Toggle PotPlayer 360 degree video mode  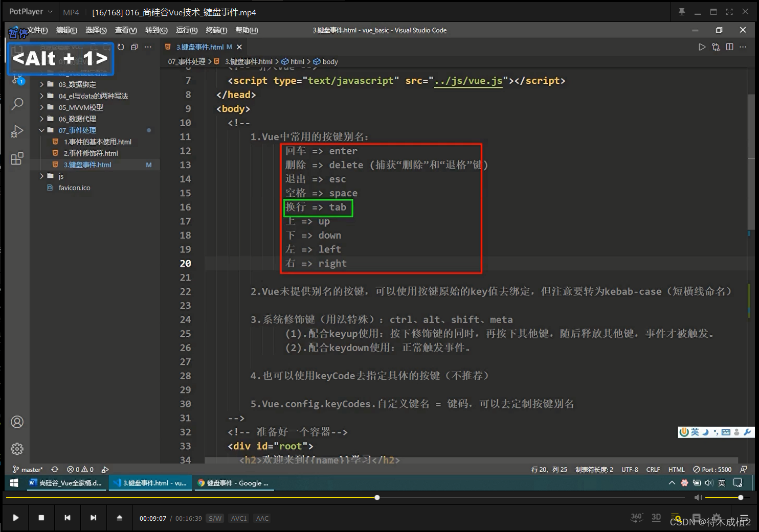coord(636,517)
